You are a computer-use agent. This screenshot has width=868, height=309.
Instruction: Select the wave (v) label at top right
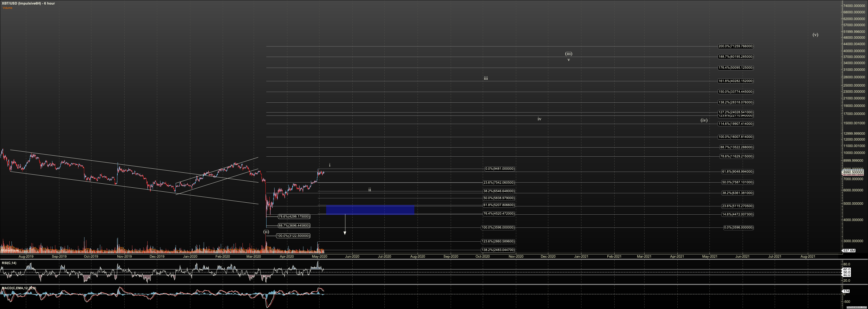(x=815, y=35)
